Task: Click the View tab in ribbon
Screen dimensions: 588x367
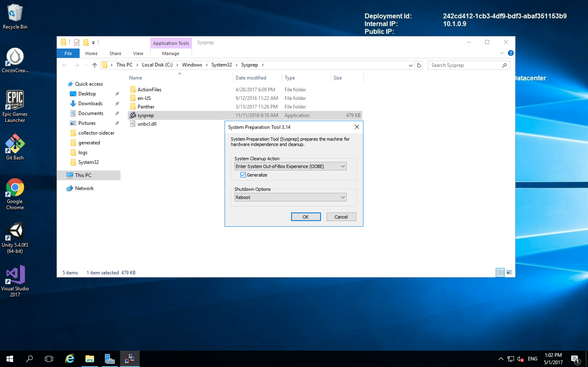Action: pos(138,53)
